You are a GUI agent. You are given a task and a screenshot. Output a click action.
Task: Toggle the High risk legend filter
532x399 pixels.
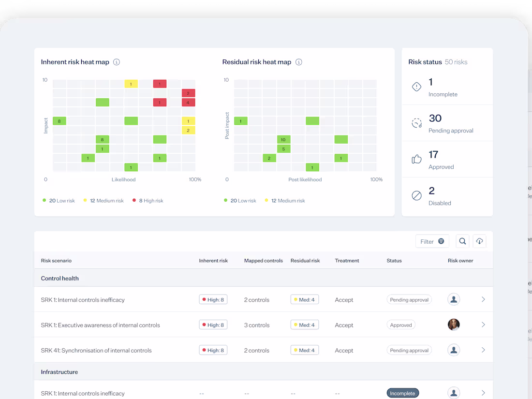click(148, 200)
